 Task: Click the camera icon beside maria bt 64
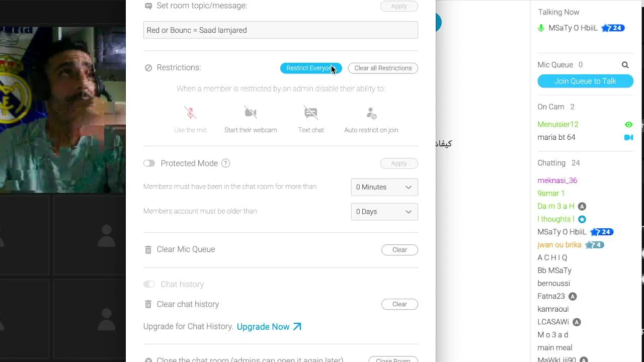pyautogui.click(x=628, y=137)
